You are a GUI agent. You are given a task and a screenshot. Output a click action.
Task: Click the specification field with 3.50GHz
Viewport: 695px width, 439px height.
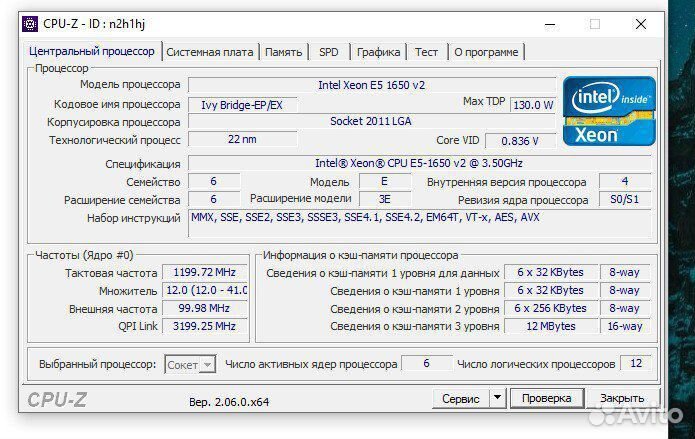point(419,163)
